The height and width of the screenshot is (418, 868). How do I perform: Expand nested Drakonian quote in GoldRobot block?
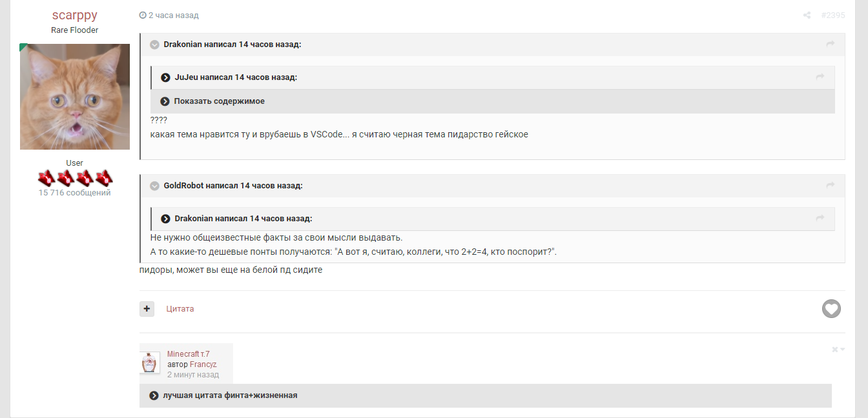(x=166, y=219)
